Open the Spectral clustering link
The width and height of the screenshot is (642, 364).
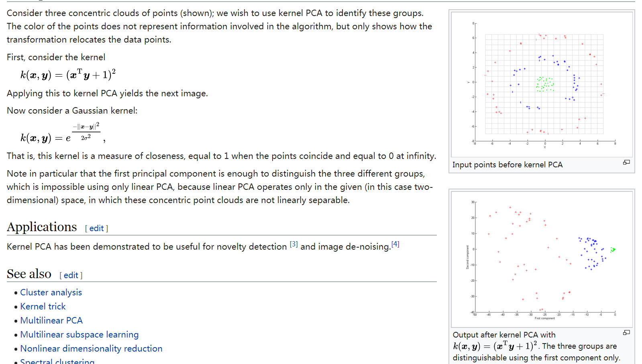pyautogui.click(x=57, y=361)
